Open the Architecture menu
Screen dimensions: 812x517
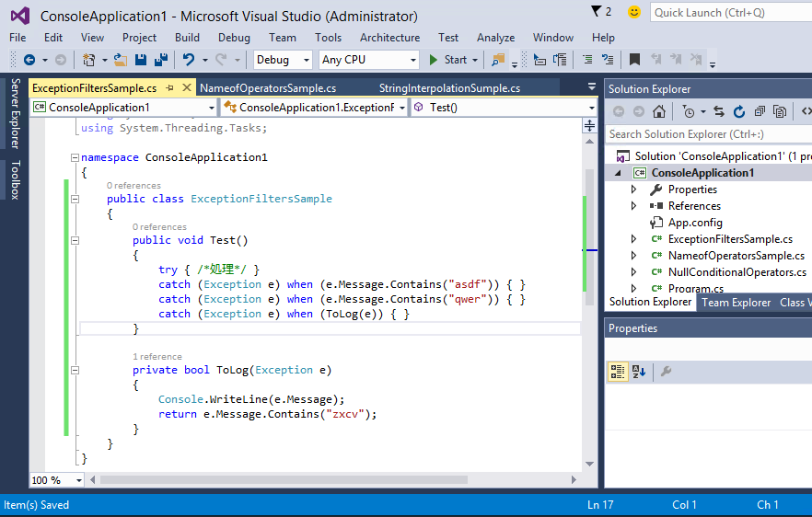[390, 38]
